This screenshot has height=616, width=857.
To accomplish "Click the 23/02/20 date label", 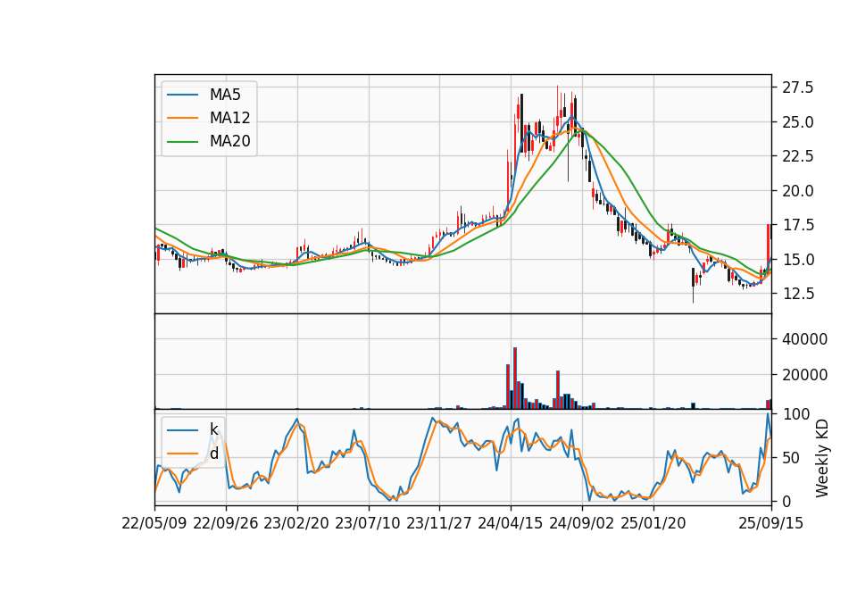I will (296, 523).
